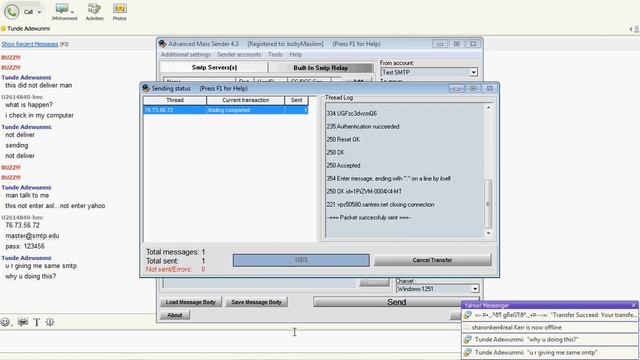Open Sender accounts menu

(239, 54)
